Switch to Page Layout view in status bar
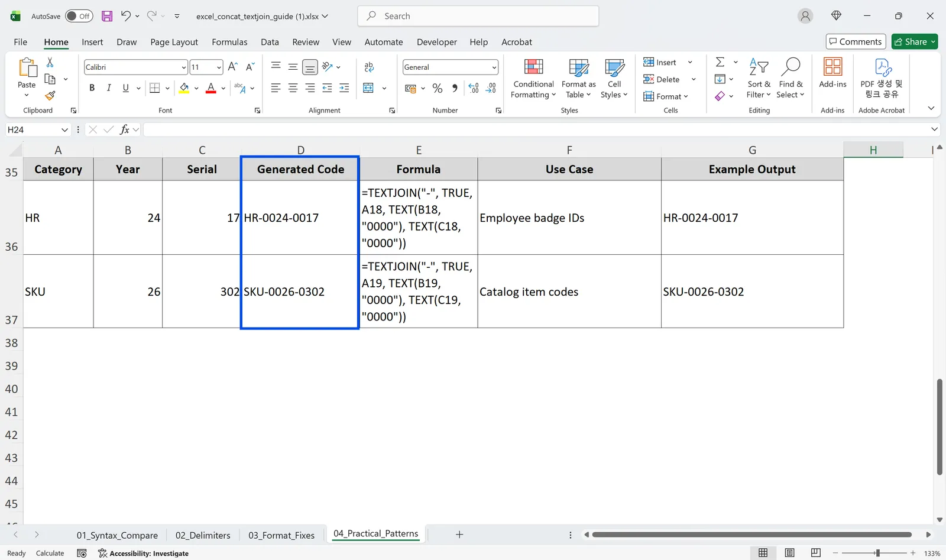The width and height of the screenshot is (946, 560). pyautogui.click(x=789, y=553)
